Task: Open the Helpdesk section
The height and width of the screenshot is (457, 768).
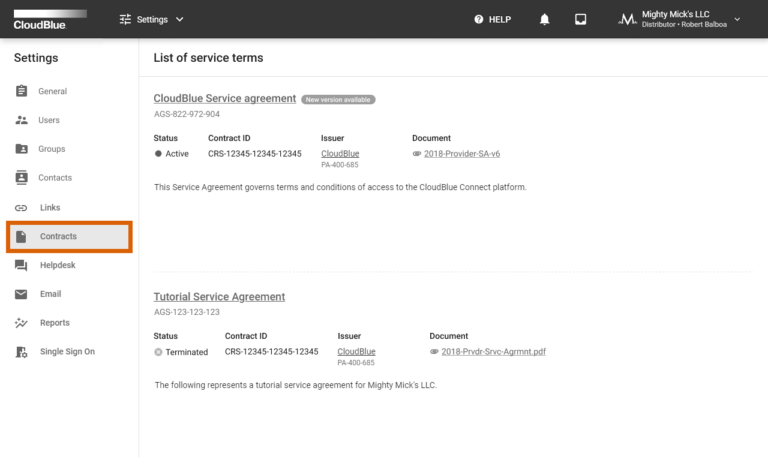Action: (58, 265)
